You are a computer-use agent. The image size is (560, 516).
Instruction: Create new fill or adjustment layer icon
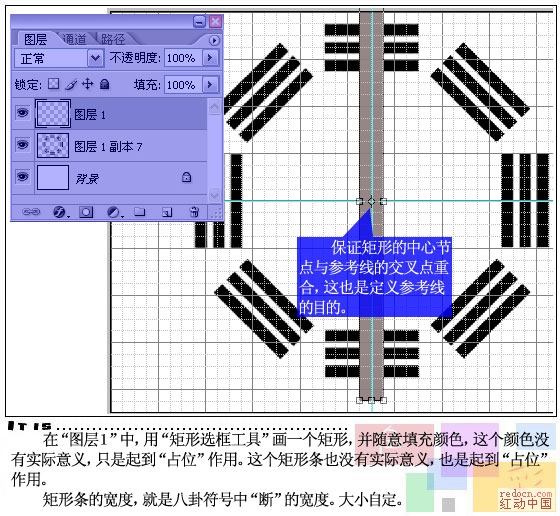coord(114,212)
